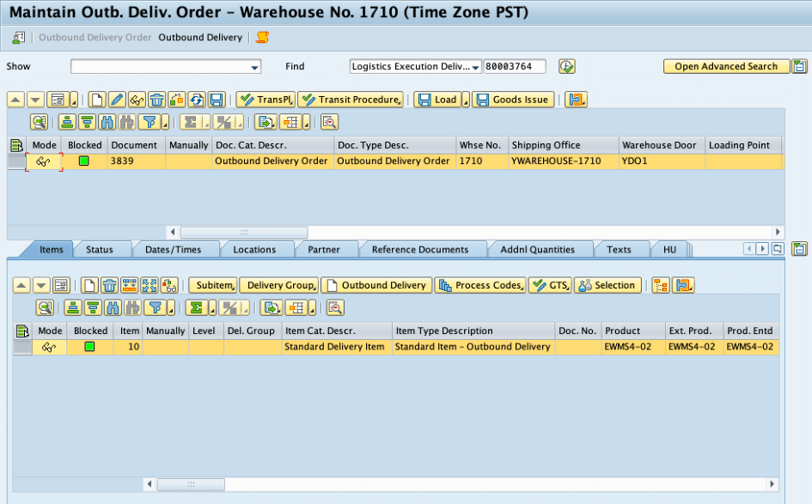
Task: Click the create new document icon in upper toolbar
Action: click(97, 100)
